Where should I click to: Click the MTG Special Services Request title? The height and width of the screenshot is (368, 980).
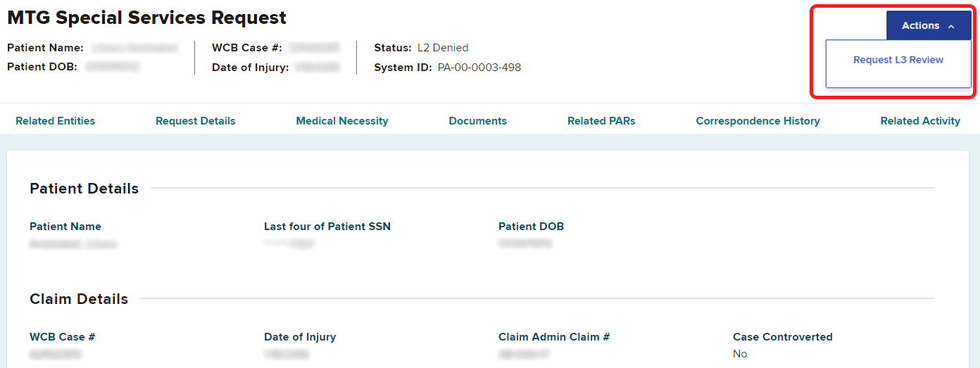[x=146, y=18]
